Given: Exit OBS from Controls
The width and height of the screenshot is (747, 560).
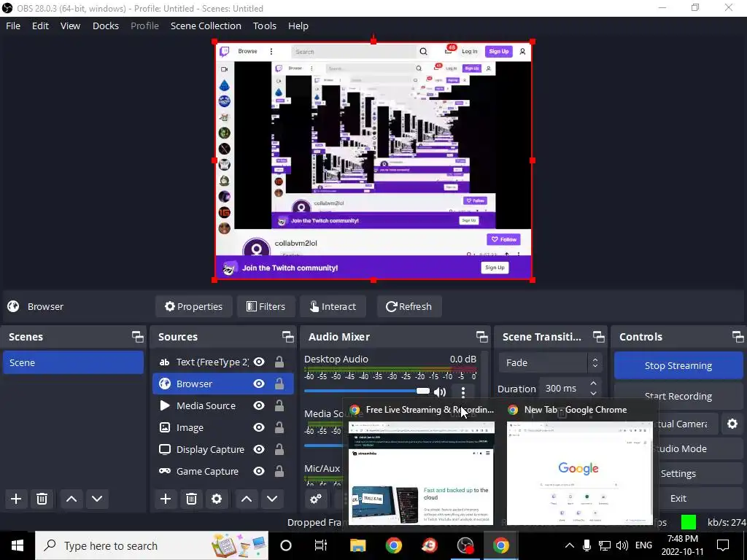Looking at the screenshot, I should (678, 498).
